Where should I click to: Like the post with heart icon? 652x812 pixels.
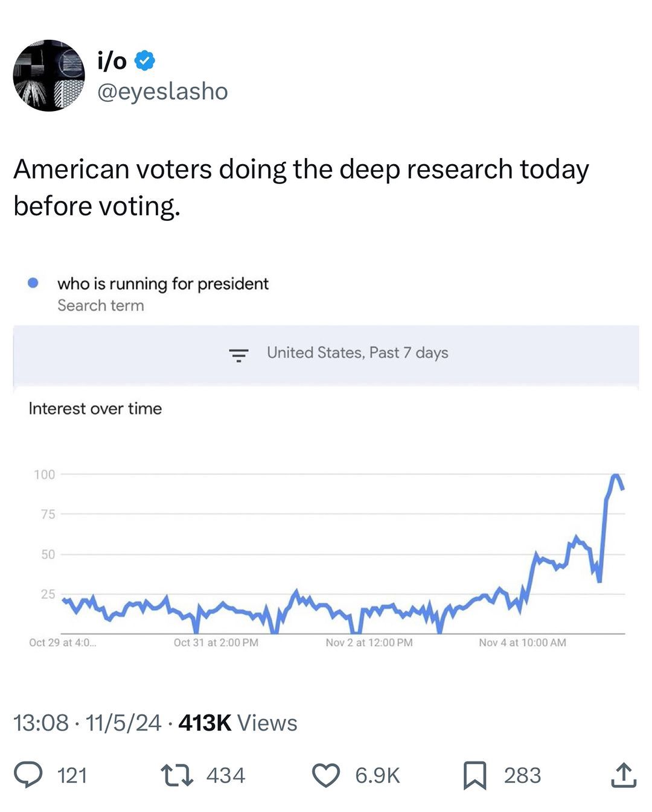coord(326,775)
